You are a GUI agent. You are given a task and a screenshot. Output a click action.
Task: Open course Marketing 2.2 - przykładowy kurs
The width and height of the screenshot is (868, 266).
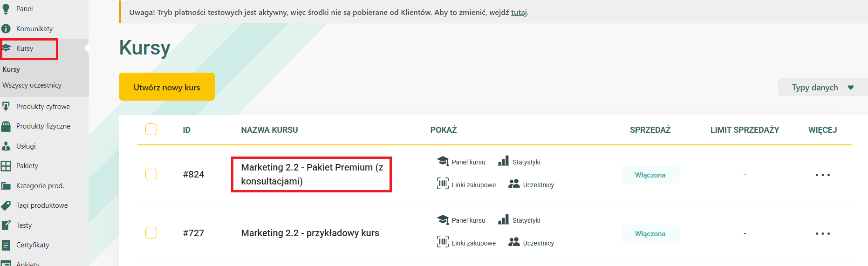310,233
